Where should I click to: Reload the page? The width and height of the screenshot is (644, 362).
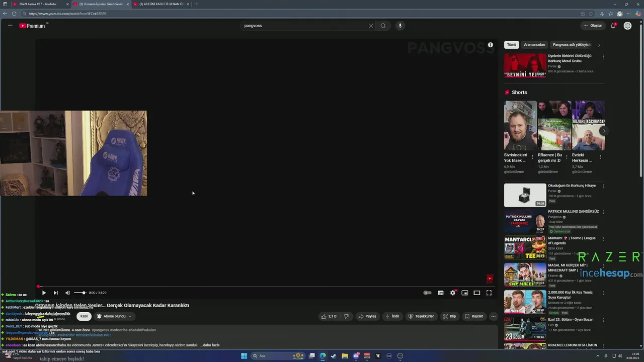click(14, 14)
